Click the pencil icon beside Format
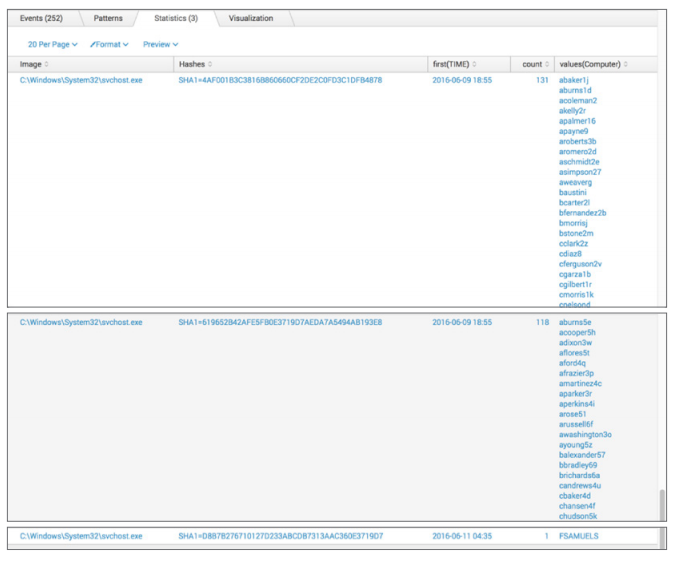The width and height of the screenshot is (674, 563). pos(92,44)
